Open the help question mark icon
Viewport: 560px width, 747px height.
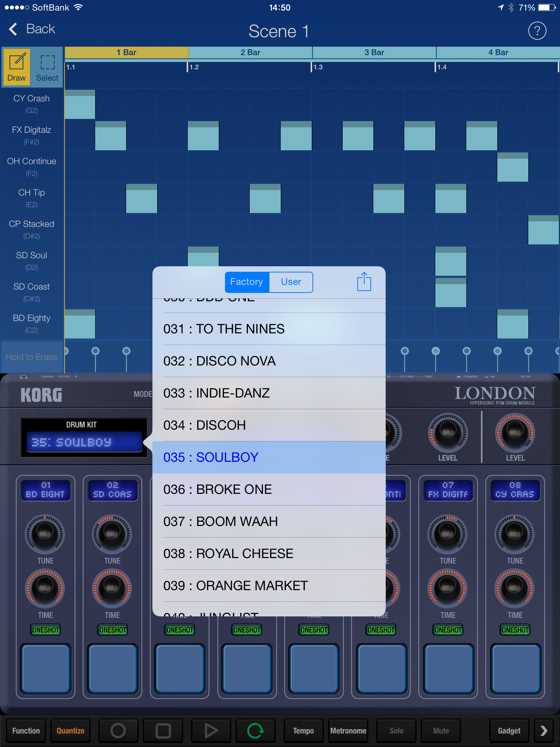(537, 31)
